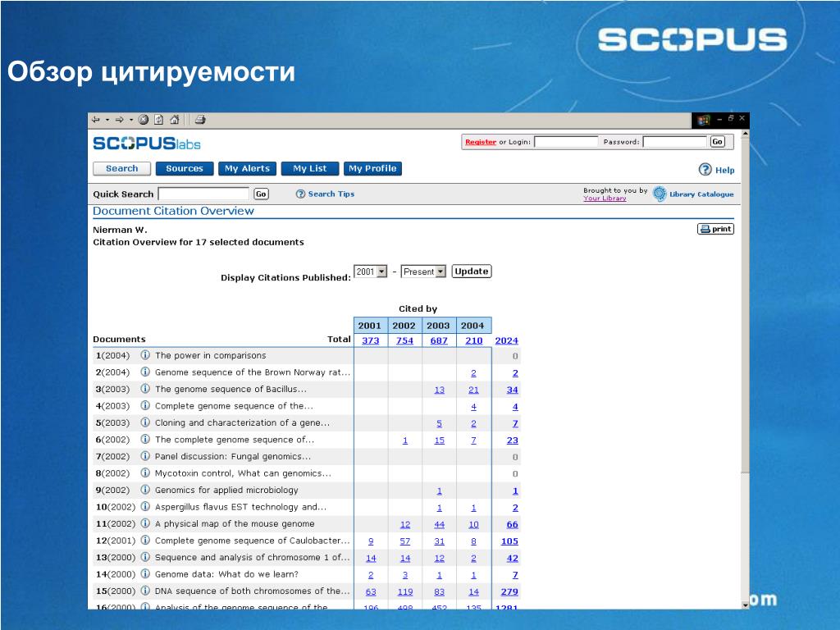This screenshot has height=630, width=840.
Task: Open the My Profile tab
Action: click(372, 168)
